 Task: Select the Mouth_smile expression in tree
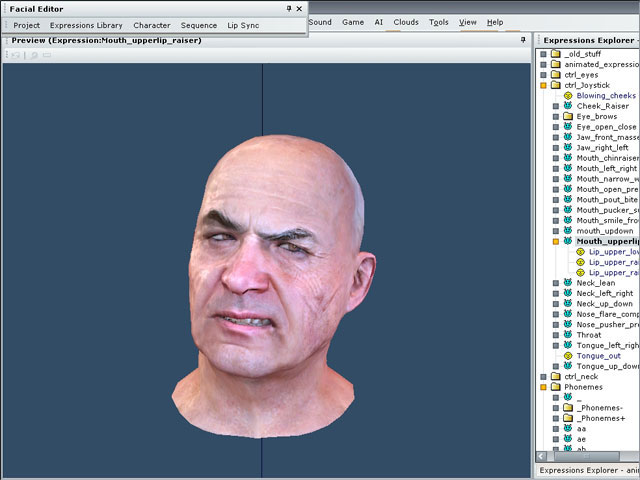606,221
